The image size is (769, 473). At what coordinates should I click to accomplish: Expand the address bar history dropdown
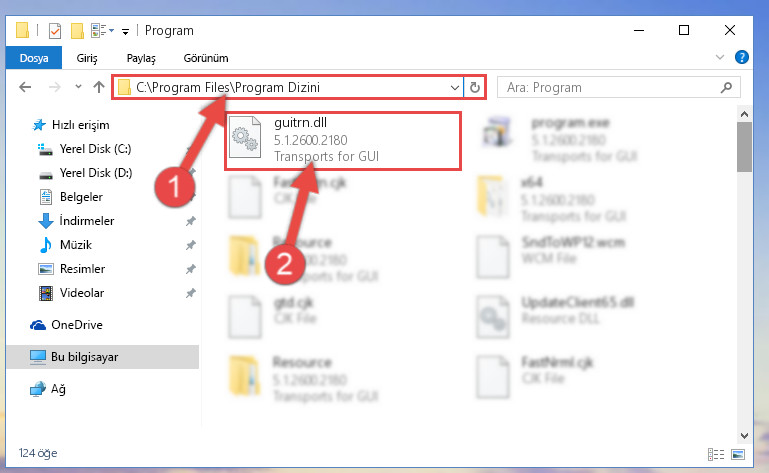point(455,87)
